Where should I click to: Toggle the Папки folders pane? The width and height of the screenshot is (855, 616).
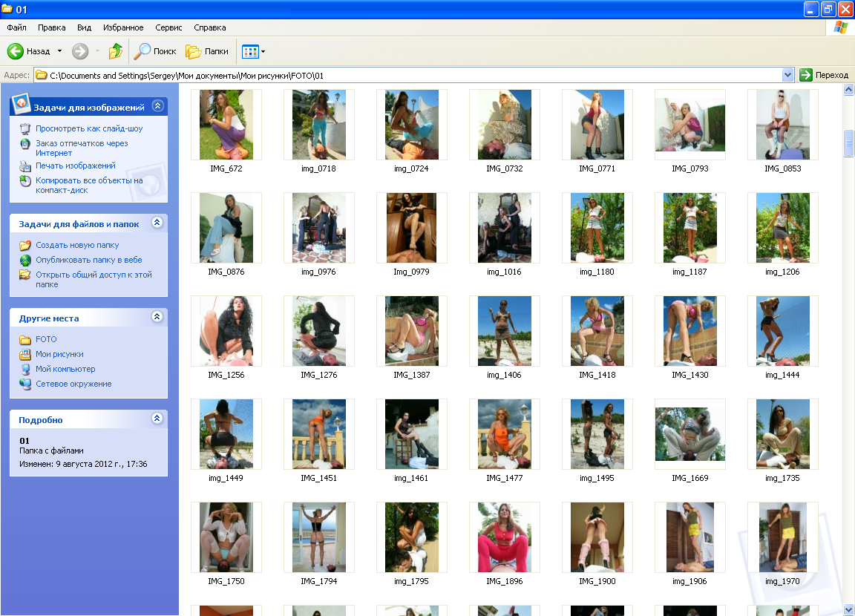(x=207, y=51)
